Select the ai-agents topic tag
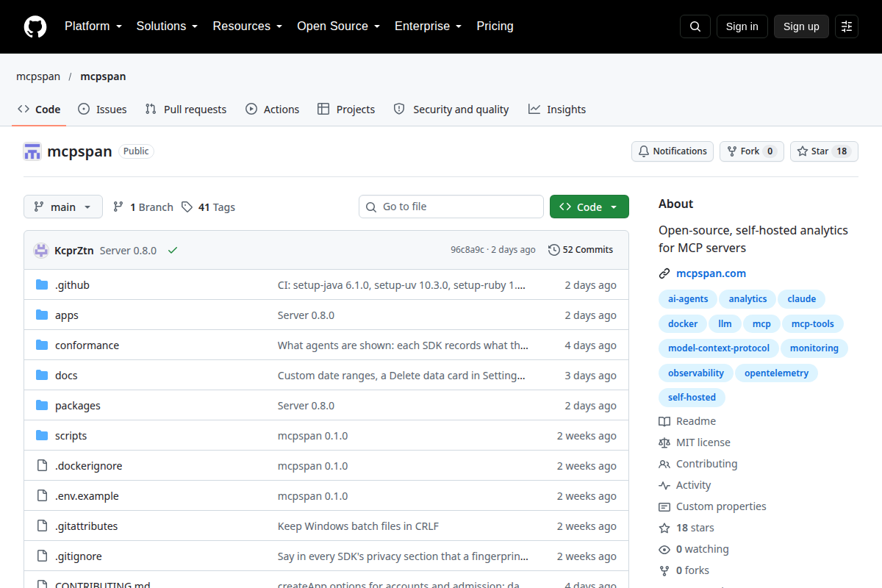The width and height of the screenshot is (882, 588). click(x=688, y=299)
